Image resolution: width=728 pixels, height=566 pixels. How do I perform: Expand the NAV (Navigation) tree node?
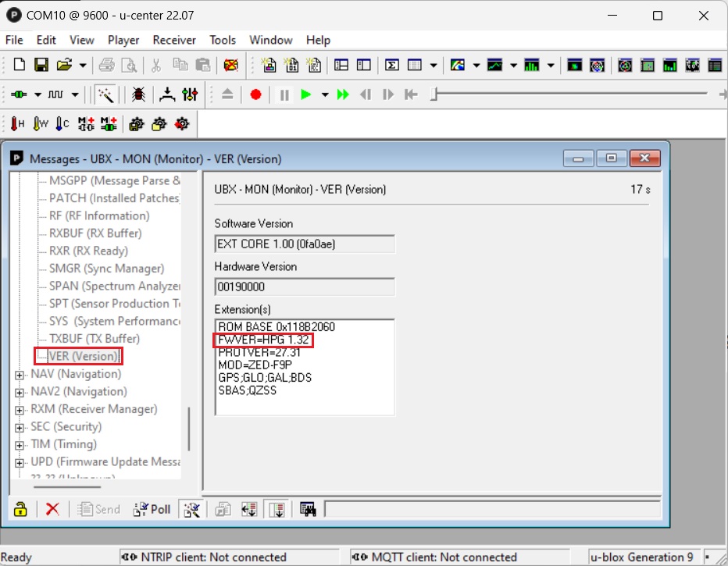[x=20, y=374]
